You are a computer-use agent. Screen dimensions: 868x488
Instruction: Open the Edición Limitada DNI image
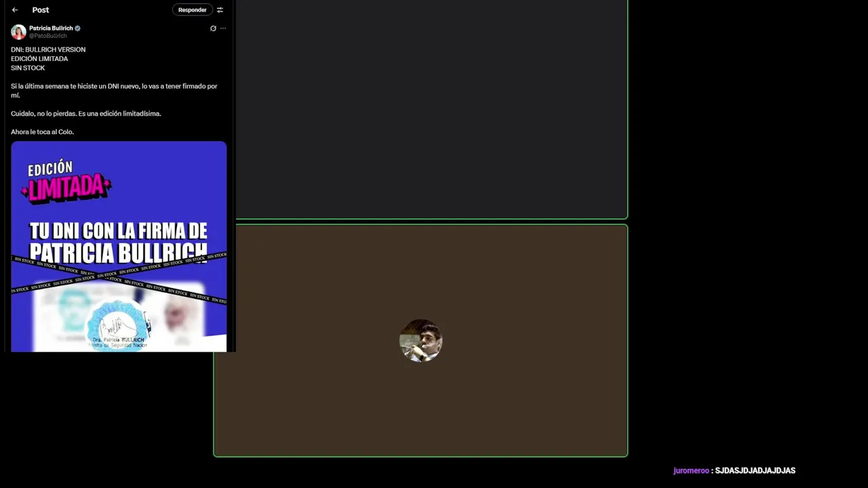119,247
